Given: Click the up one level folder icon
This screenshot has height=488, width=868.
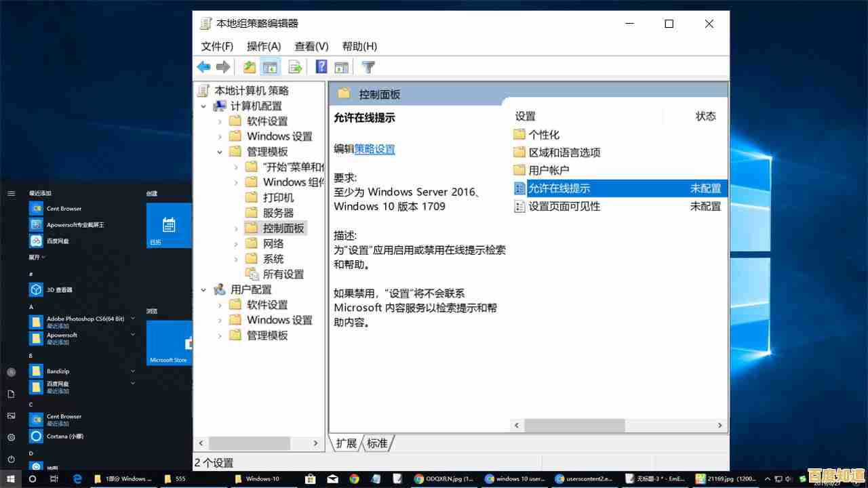Looking at the screenshot, I should [249, 66].
